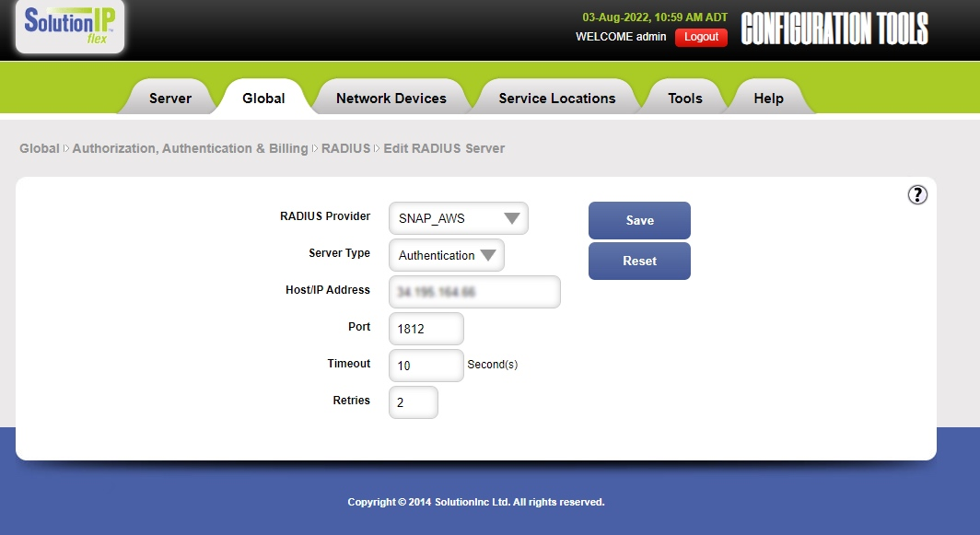This screenshot has width=980, height=535.
Task: Focus the Port input field
Action: [x=426, y=329]
